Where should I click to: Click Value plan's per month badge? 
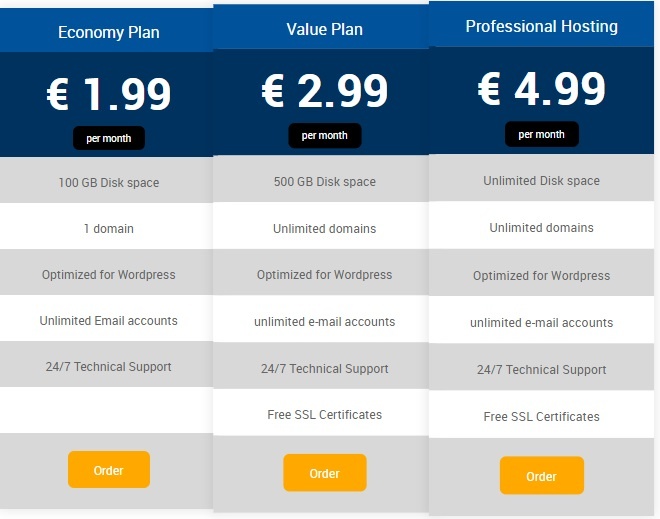325,136
